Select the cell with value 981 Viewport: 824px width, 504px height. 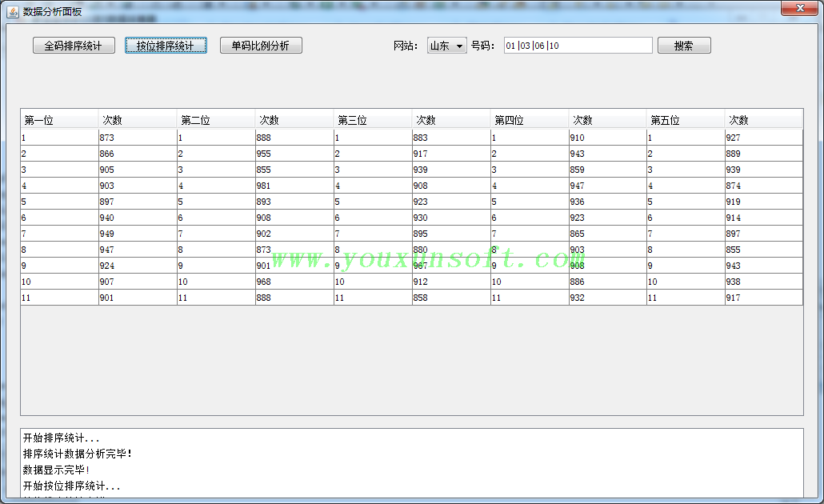coord(294,186)
